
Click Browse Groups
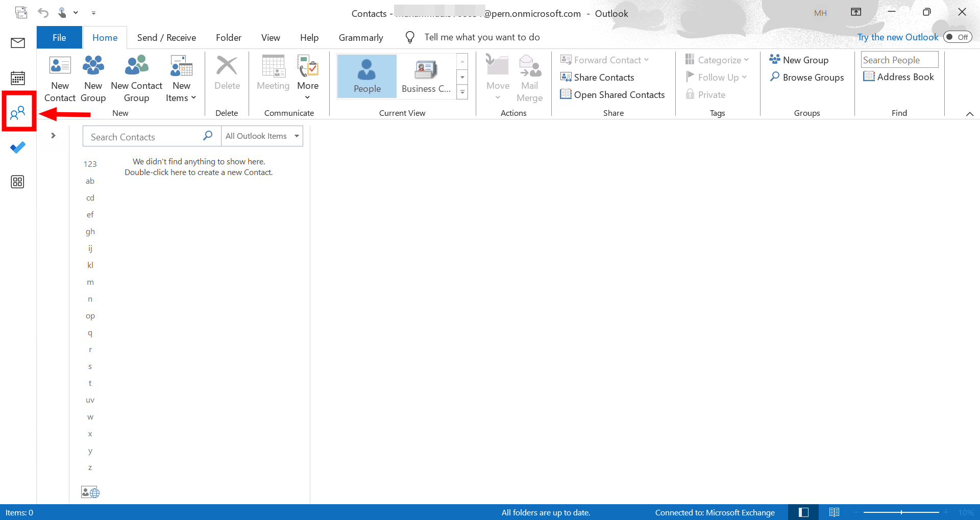pyautogui.click(x=807, y=78)
